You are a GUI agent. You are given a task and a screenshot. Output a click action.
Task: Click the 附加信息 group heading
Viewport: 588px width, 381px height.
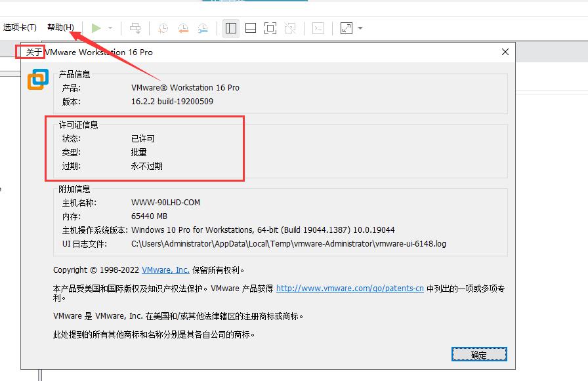74,190
